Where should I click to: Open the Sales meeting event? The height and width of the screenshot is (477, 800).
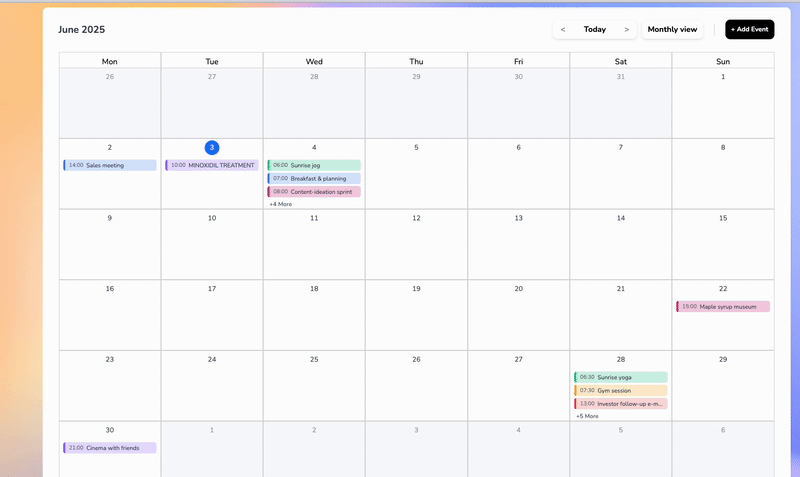coord(110,165)
